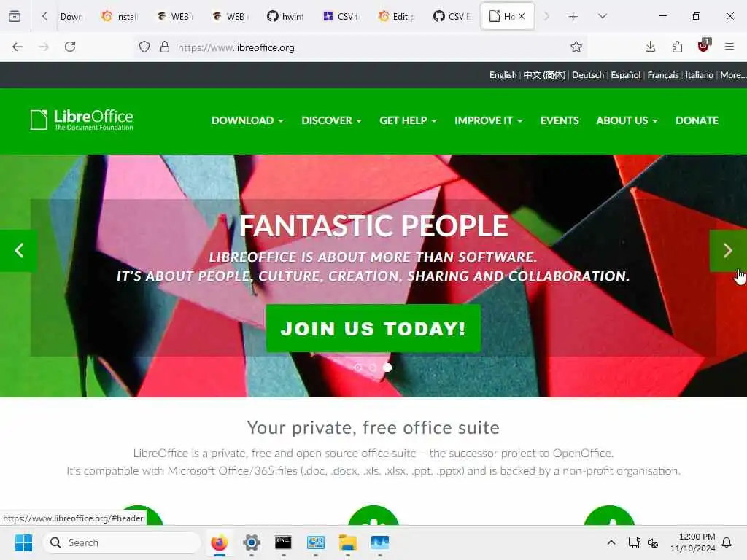The width and height of the screenshot is (747, 560).
Task: Select the first carousel slide dot
Action: pos(357,367)
